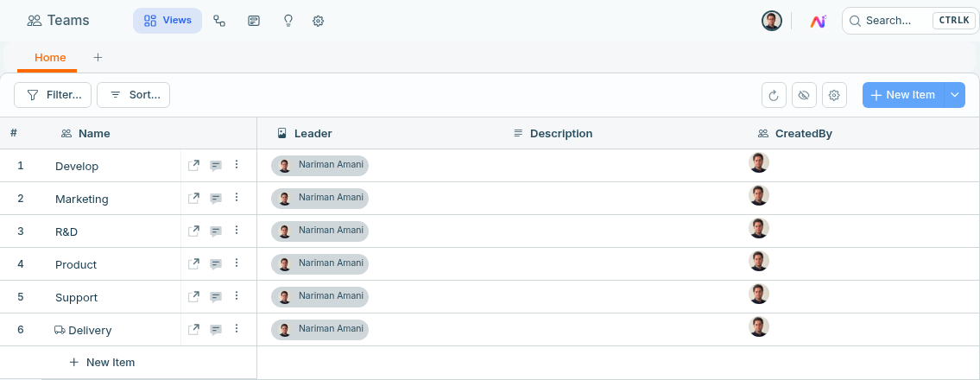The height and width of the screenshot is (380, 980).
Task: Open the Filter button
Action: [x=53, y=95]
